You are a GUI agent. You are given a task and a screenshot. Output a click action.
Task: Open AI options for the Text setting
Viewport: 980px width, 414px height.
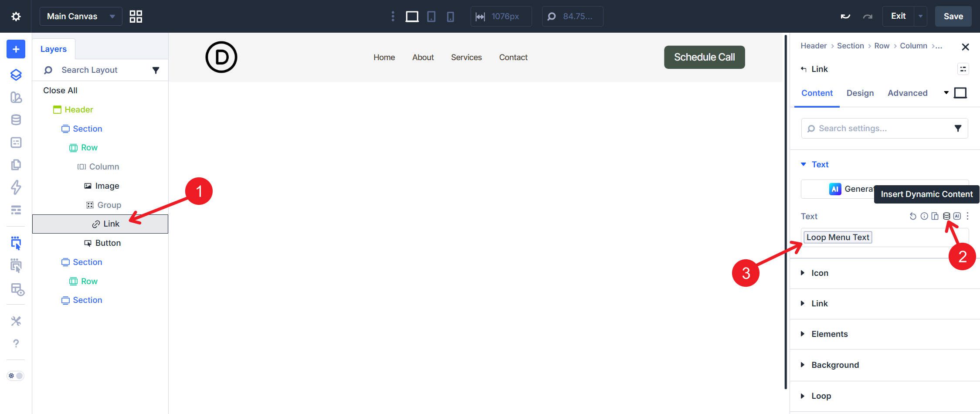tap(956, 215)
